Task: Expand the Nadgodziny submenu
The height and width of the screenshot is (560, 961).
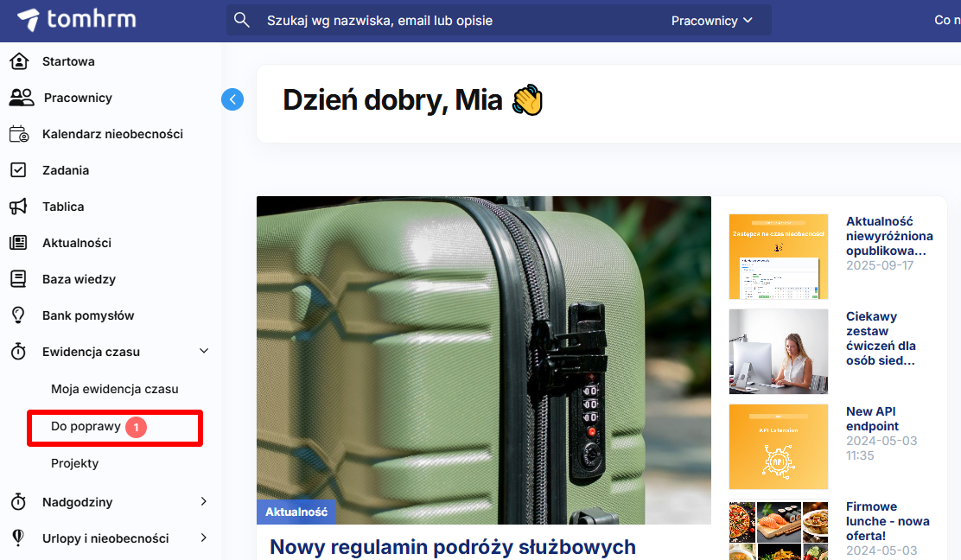Action: tap(204, 502)
